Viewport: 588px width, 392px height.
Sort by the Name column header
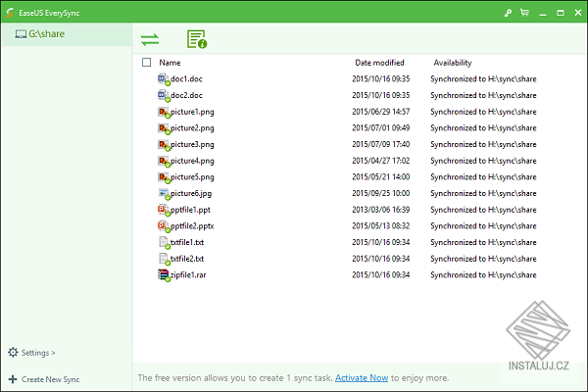click(170, 63)
